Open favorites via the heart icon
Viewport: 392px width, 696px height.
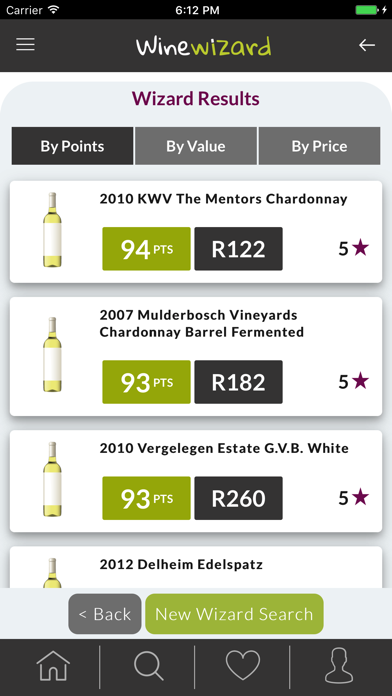pos(243,666)
